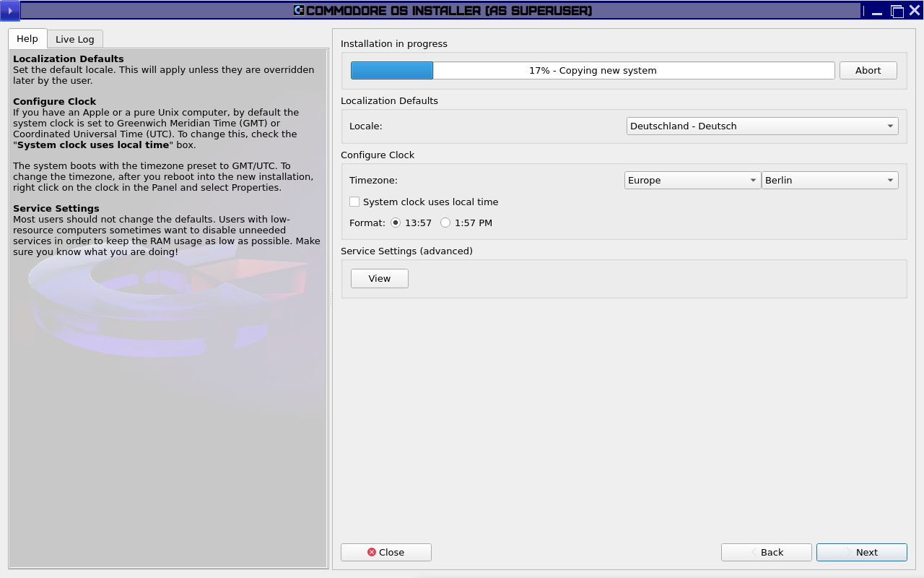Click the red X icon on Close button

coord(372,552)
